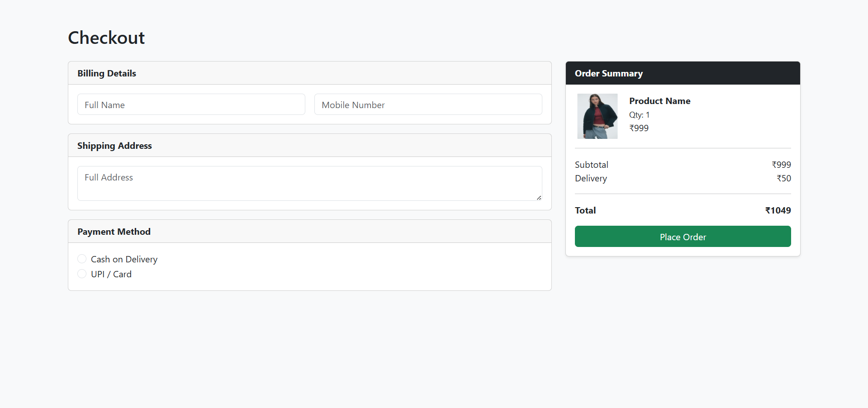
Task: Click the Cash on Delivery label
Action: 124,259
